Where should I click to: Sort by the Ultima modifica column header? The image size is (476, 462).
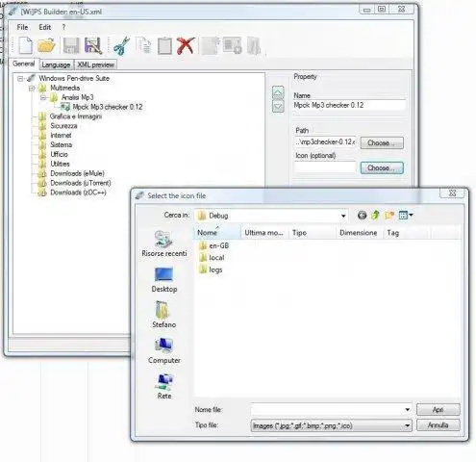(x=264, y=233)
